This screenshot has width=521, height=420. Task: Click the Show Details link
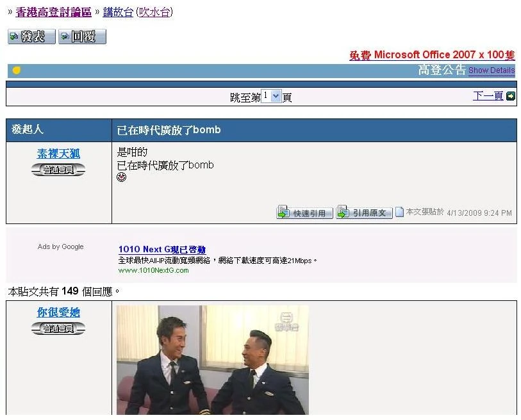pyautogui.click(x=492, y=70)
